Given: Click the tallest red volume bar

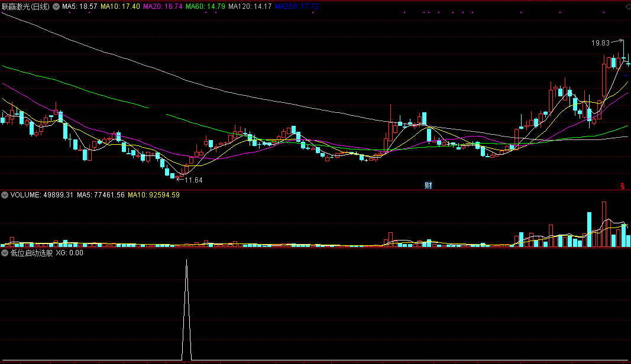Looking at the screenshot, I should tap(604, 225).
